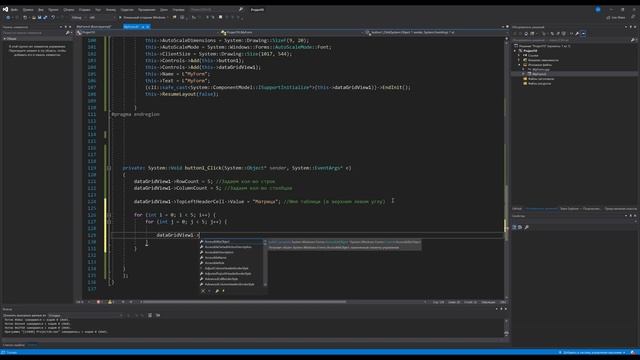Switch to Список ошибок bottom tab

click(x=13, y=345)
